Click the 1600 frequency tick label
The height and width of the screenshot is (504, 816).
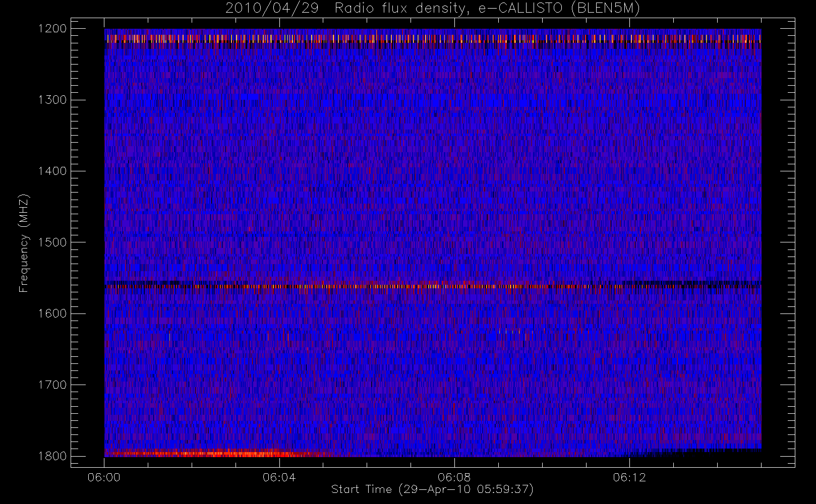52,313
